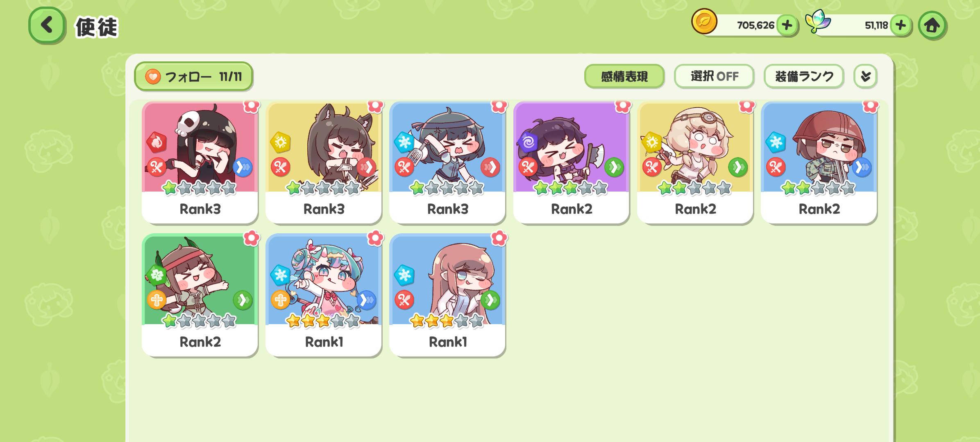Go back with the green arrow button
Image resolution: width=980 pixels, height=442 pixels.
[47, 25]
